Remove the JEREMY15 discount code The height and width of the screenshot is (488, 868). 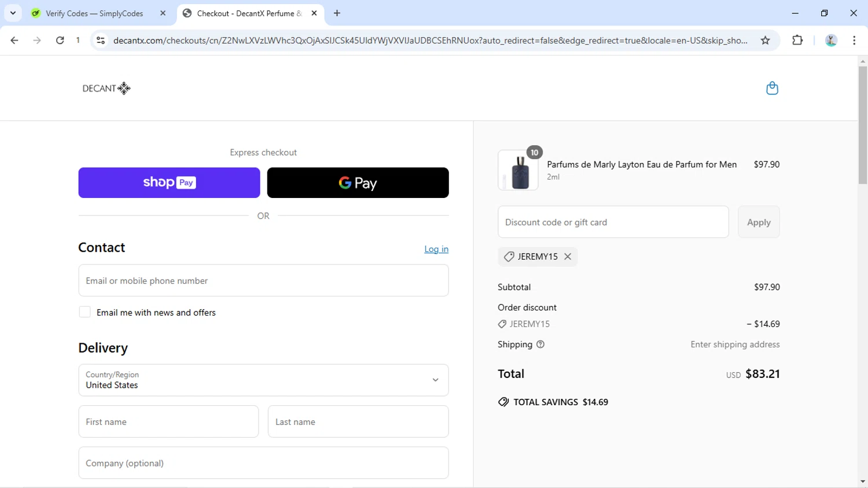tap(568, 256)
